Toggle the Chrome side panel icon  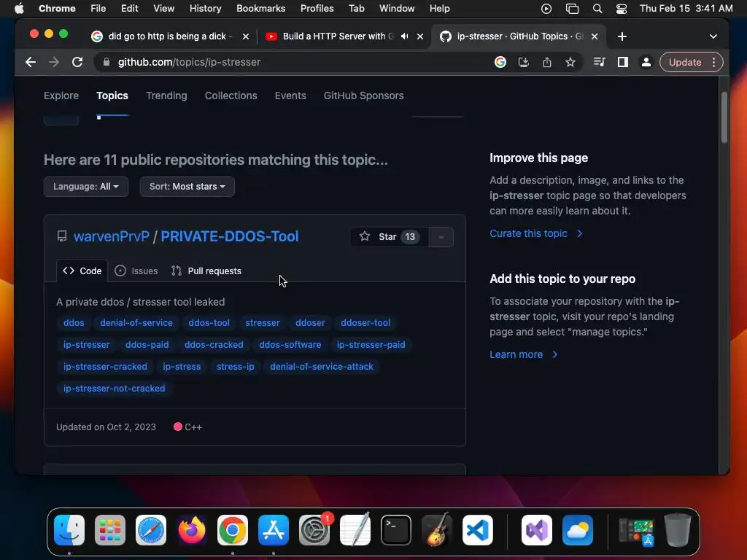click(623, 63)
